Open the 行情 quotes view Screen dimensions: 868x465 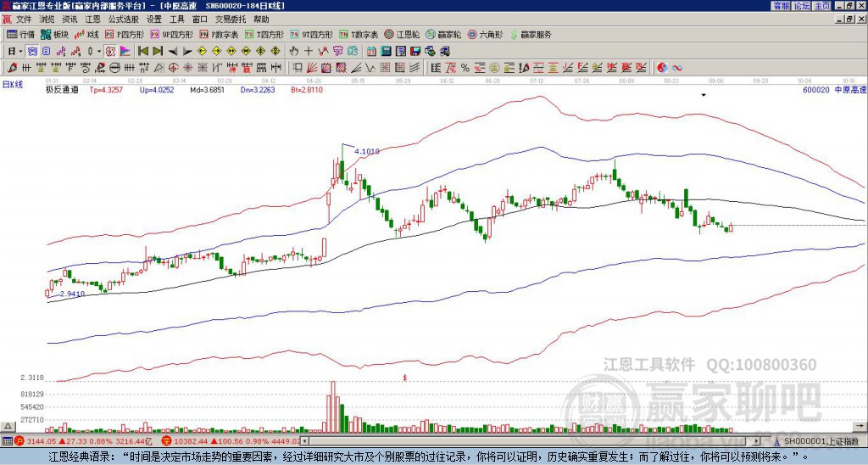click(x=20, y=34)
